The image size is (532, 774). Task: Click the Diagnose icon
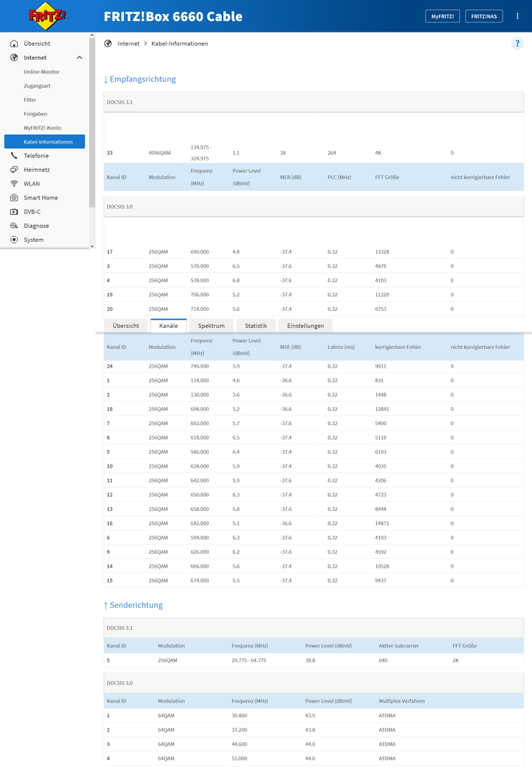click(14, 226)
